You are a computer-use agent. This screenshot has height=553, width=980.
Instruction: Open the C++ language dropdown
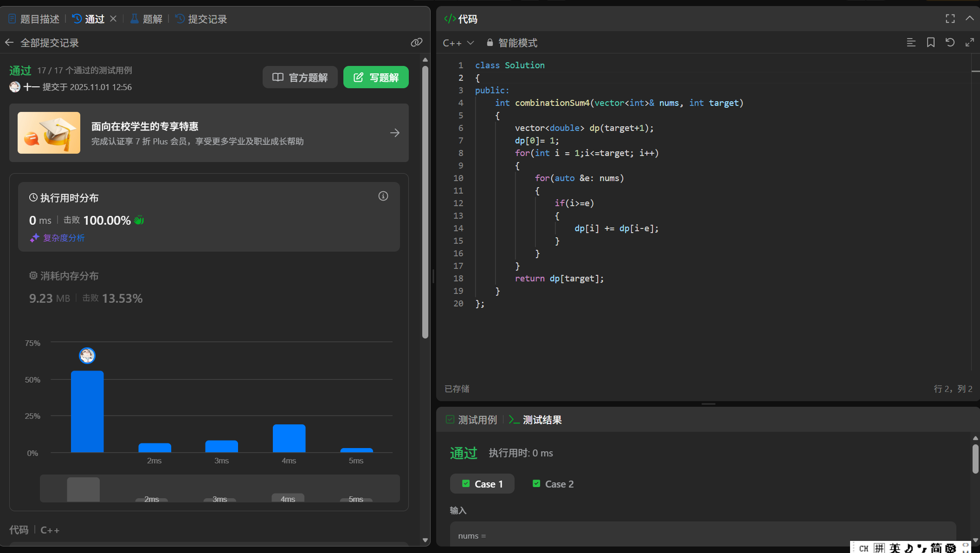(458, 43)
